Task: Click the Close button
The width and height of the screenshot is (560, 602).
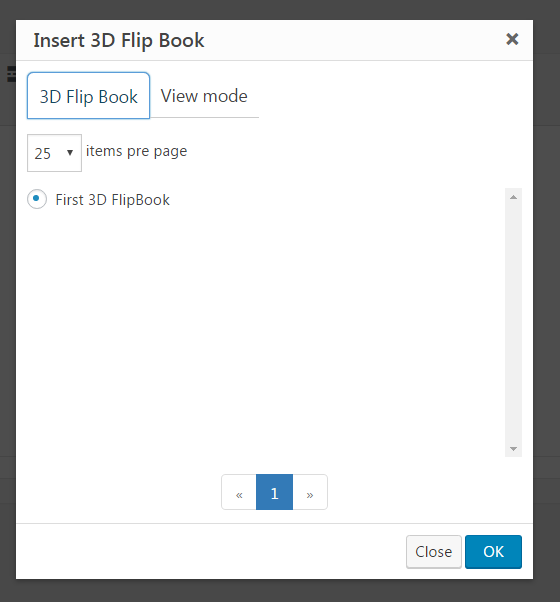Action: (434, 552)
